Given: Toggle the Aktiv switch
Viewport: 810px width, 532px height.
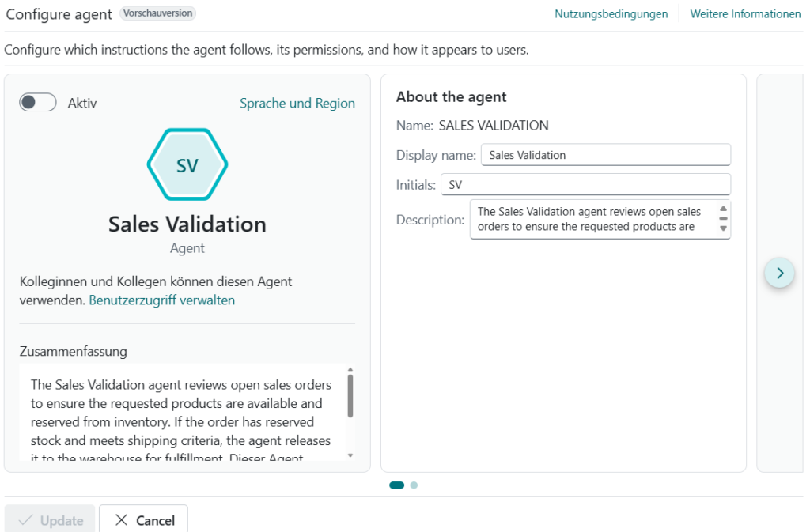Looking at the screenshot, I should tap(38, 103).
